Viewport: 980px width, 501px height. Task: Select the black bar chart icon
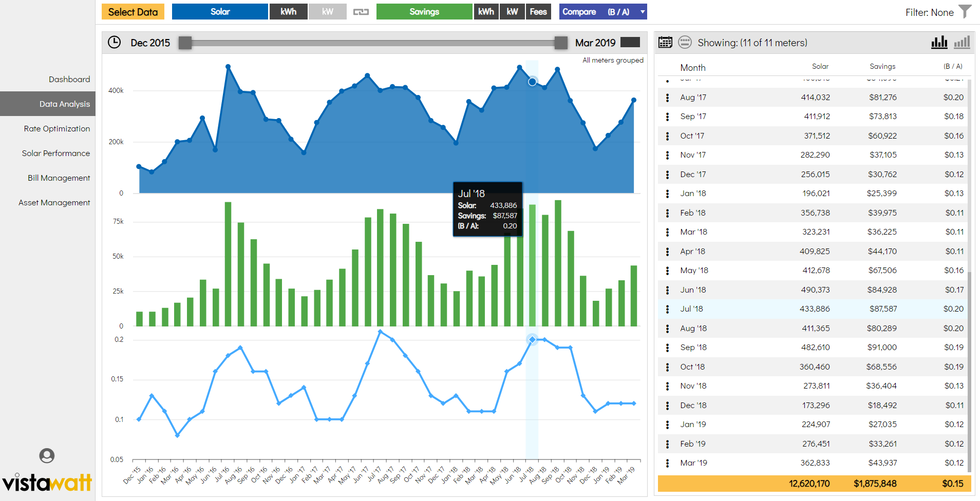point(939,43)
